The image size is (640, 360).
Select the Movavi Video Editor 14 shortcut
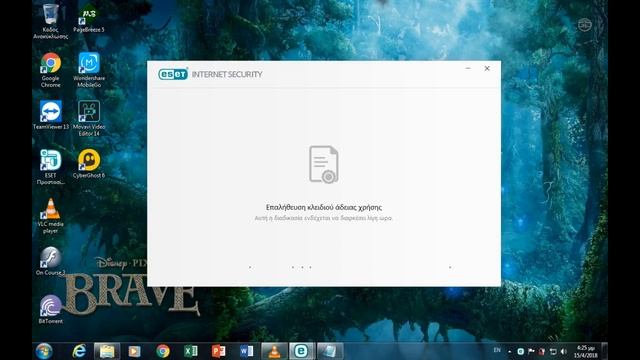pyautogui.click(x=89, y=118)
